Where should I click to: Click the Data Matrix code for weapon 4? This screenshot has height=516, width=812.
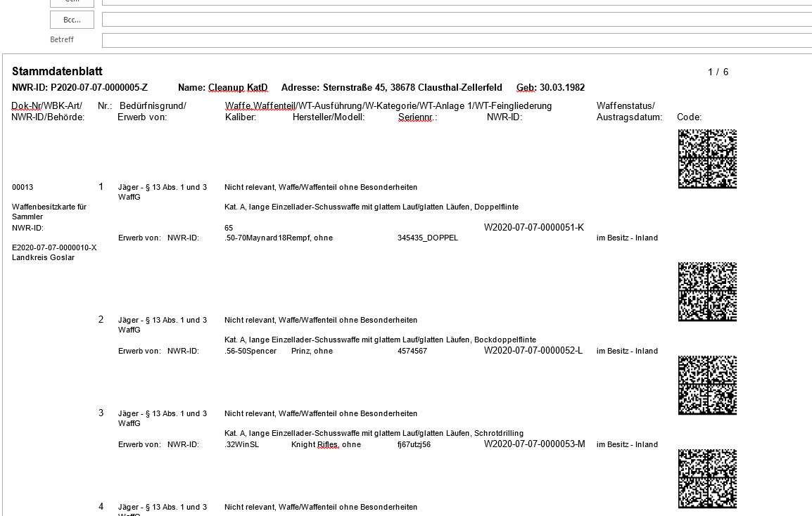tap(707, 479)
